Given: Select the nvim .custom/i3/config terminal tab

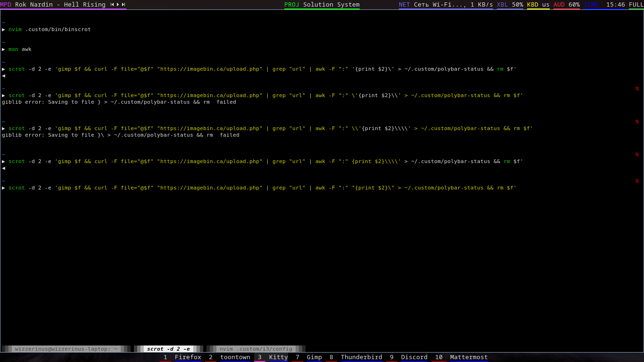Looking at the screenshot, I should point(257,349).
